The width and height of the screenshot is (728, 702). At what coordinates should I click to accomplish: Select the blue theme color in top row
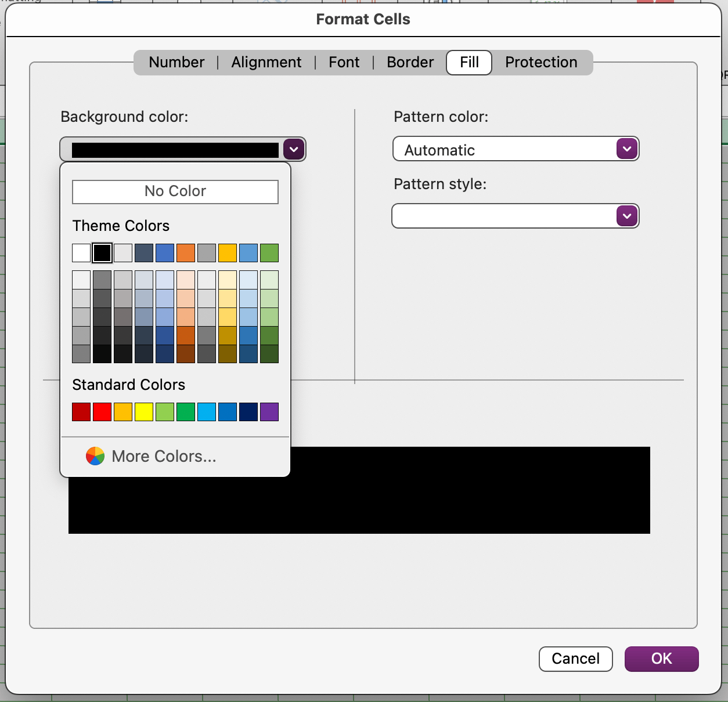coord(165,253)
